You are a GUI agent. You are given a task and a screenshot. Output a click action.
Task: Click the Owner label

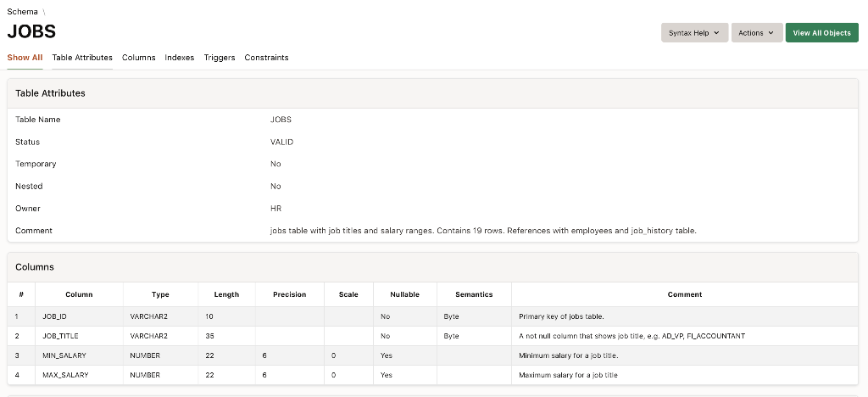pos(28,208)
